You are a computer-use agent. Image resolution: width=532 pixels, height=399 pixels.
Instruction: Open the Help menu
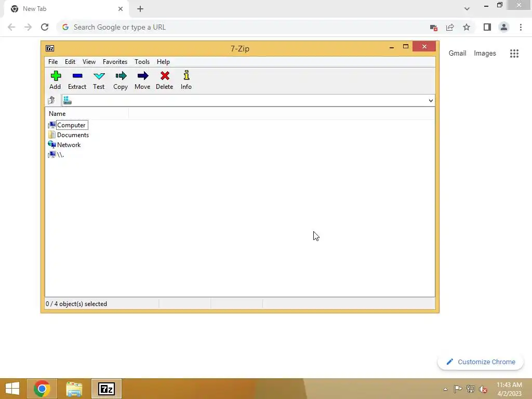(163, 62)
